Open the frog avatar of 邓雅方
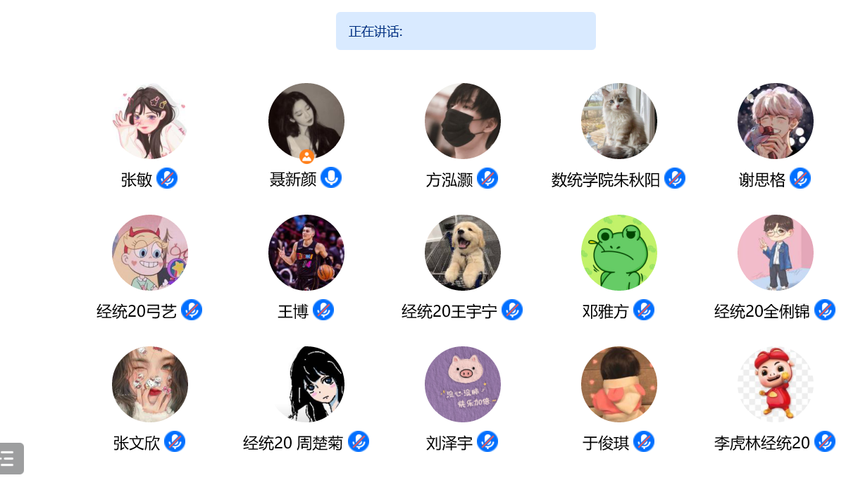858x504 pixels. (619, 253)
